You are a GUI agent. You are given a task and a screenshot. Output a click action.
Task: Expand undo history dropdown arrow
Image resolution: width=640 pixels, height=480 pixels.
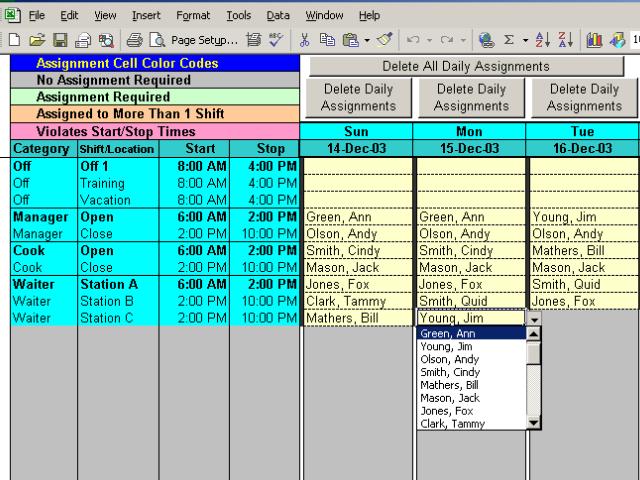click(x=429, y=40)
